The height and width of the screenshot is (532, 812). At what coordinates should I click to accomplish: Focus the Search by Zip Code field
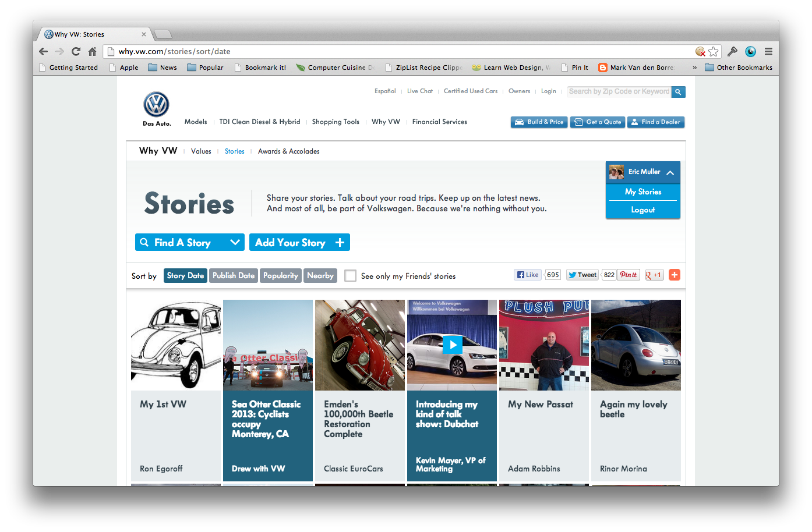(x=619, y=92)
